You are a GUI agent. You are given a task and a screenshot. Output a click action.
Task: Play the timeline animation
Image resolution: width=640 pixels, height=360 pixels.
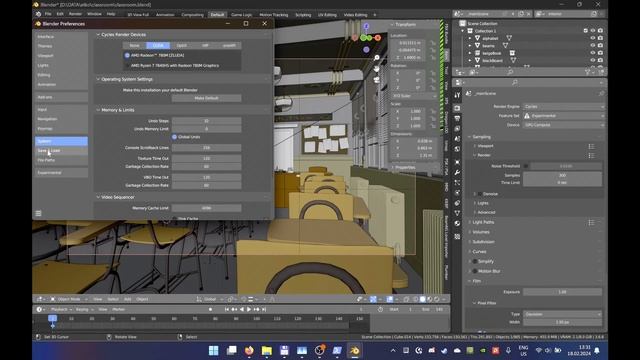[249, 309]
